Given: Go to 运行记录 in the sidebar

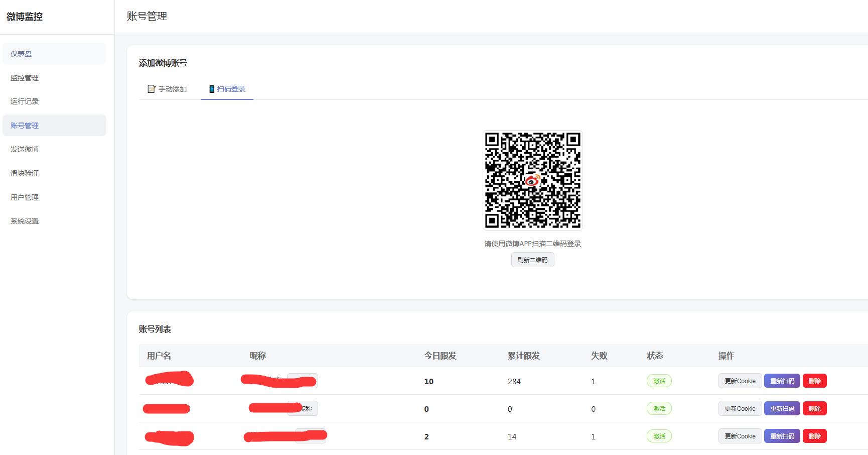Looking at the screenshot, I should pos(54,101).
